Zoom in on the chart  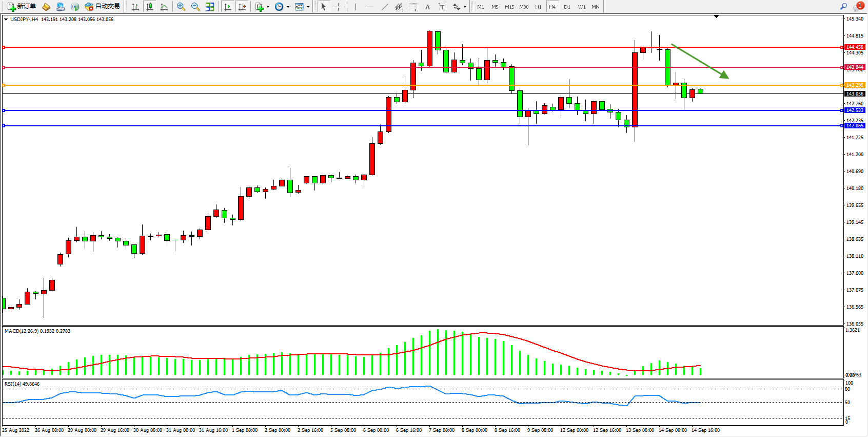(181, 7)
